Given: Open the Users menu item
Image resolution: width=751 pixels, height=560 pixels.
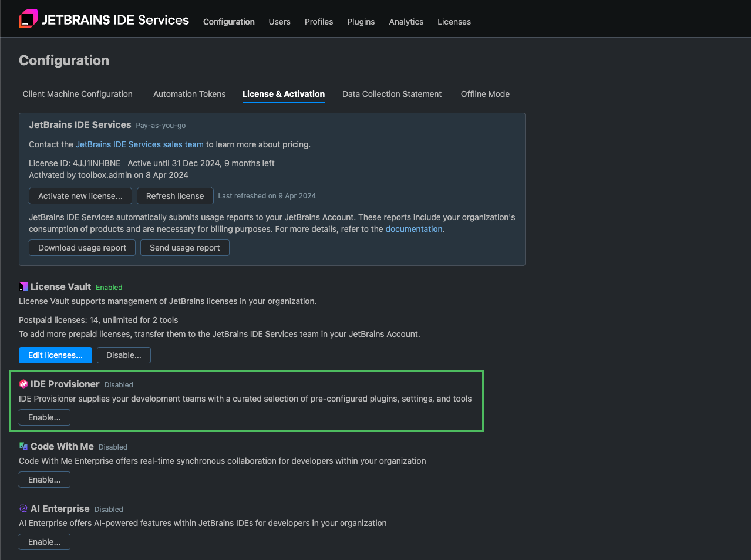Looking at the screenshot, I should (x=279, y=22).
